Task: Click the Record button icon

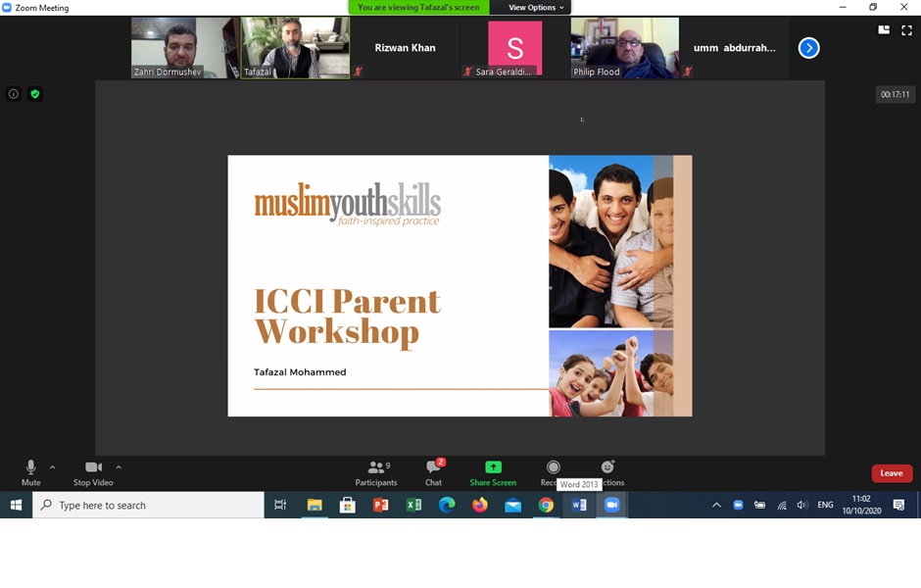Action: coord(554,467)
